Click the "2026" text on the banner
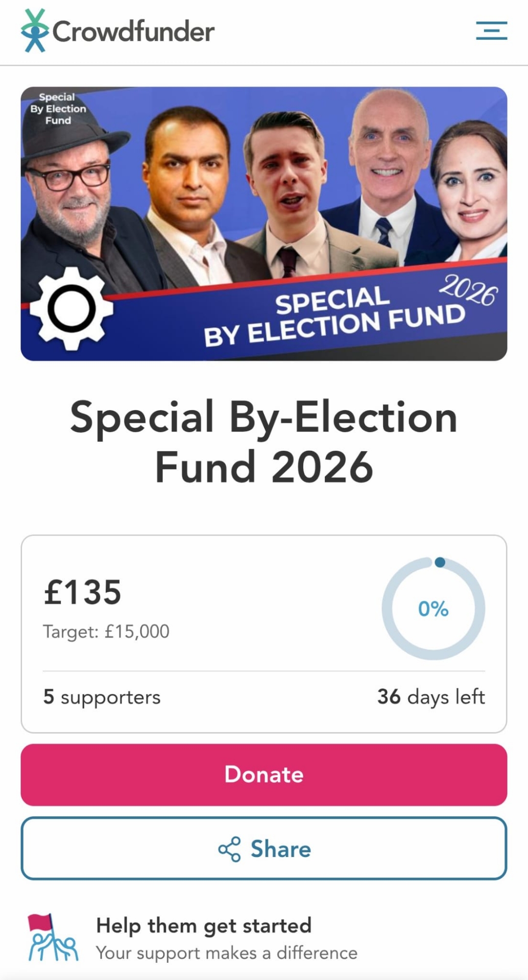 tap(468, 290)
